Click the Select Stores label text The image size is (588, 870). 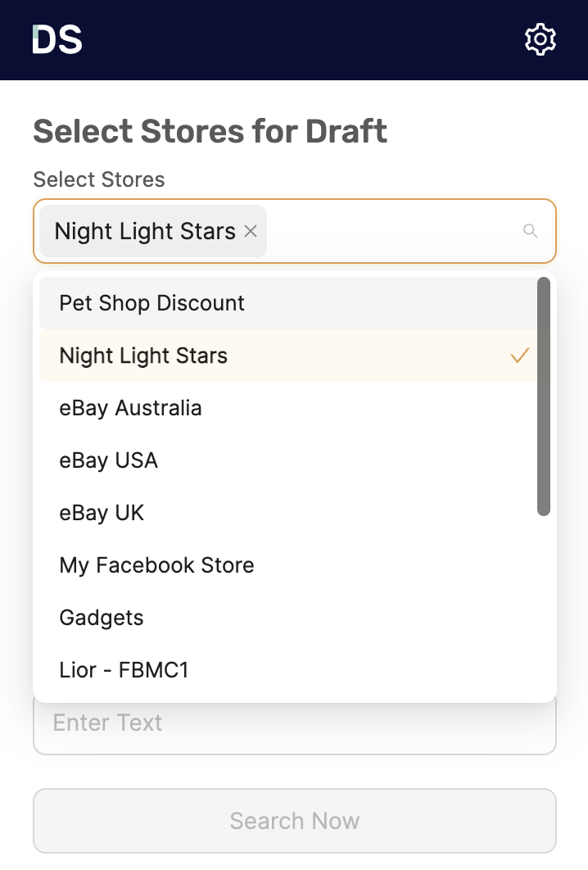[x=98, y=179]
